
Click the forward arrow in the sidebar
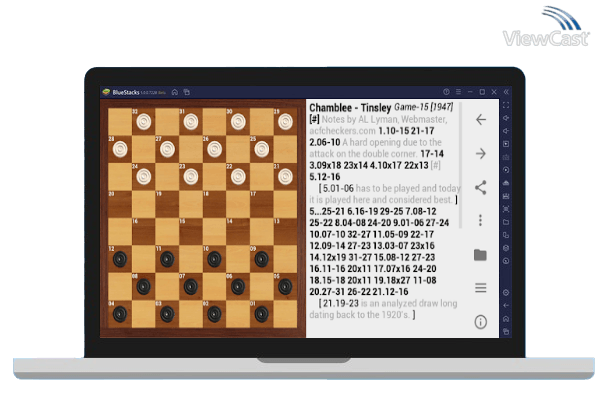pyautogui.click(x=480, y=153)
